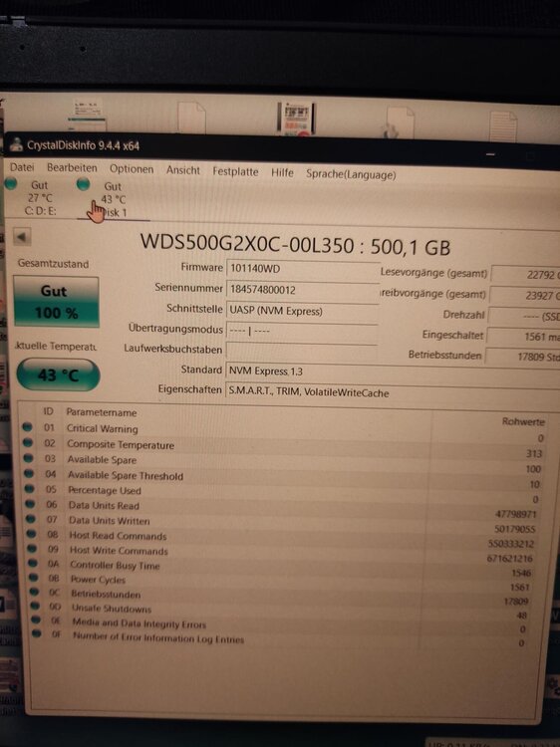Click the status dot for Data Units Written
Image resolution: width=560 pixels, height=747 pixels.
click(x=31, y=519)
